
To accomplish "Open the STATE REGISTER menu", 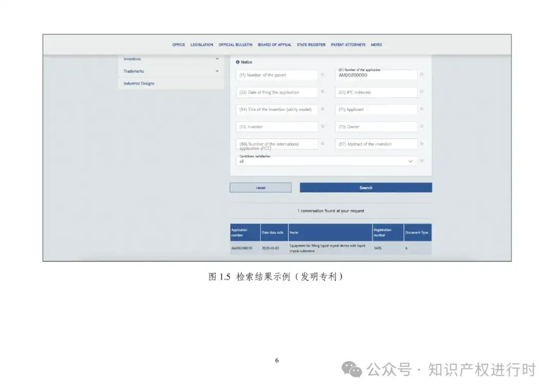I will [311, 45].
